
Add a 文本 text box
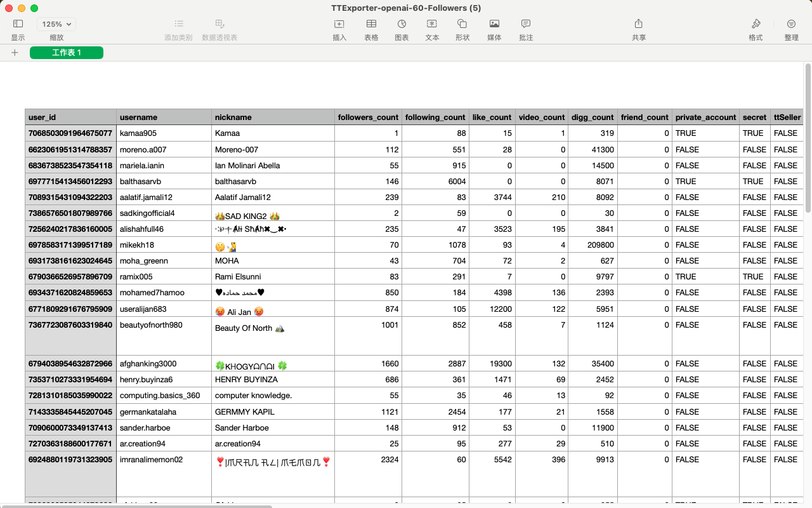pos(432,24)
